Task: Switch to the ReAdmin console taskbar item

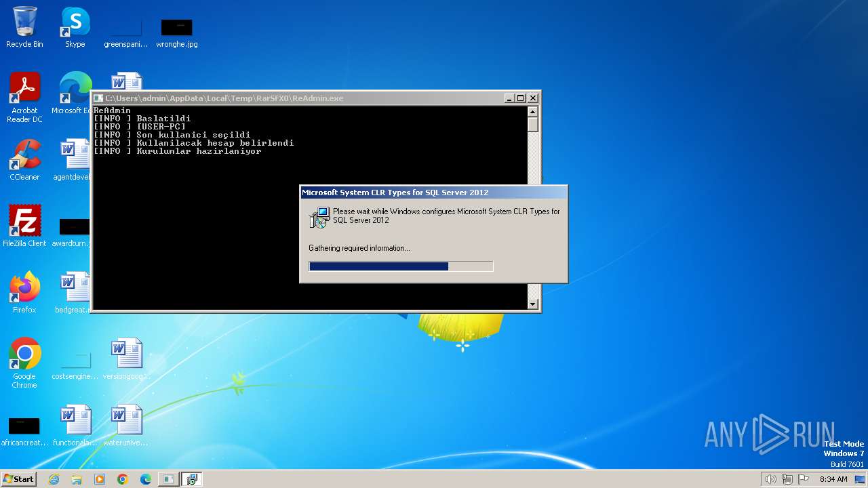Action: [x=168, y=479]
